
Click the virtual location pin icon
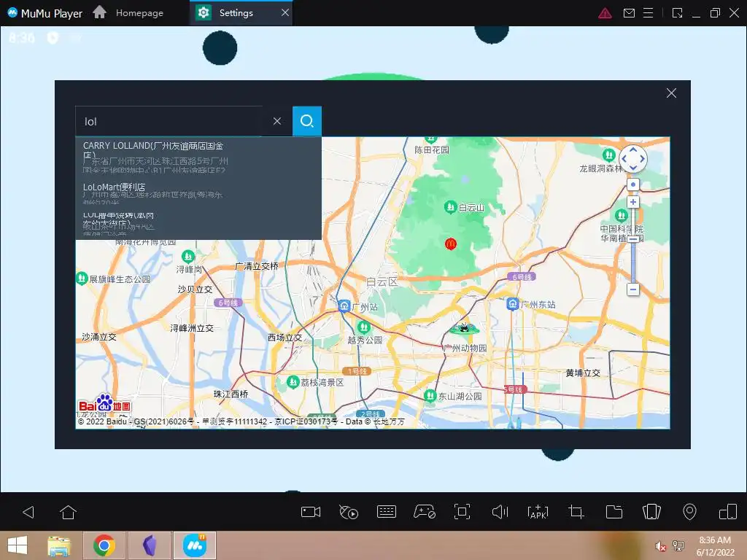(689, 512)
